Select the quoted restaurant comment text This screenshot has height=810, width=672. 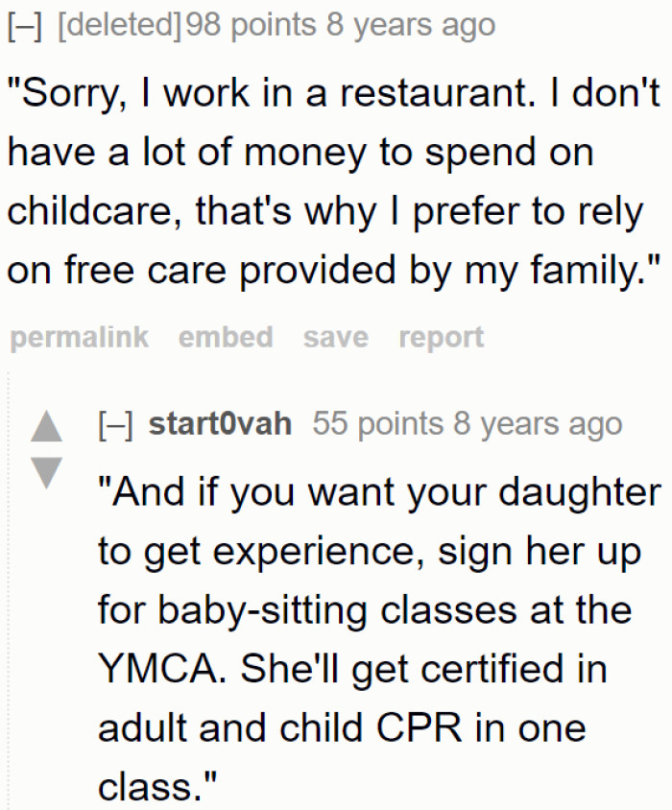pyautogui.click(x=326, y=182)
